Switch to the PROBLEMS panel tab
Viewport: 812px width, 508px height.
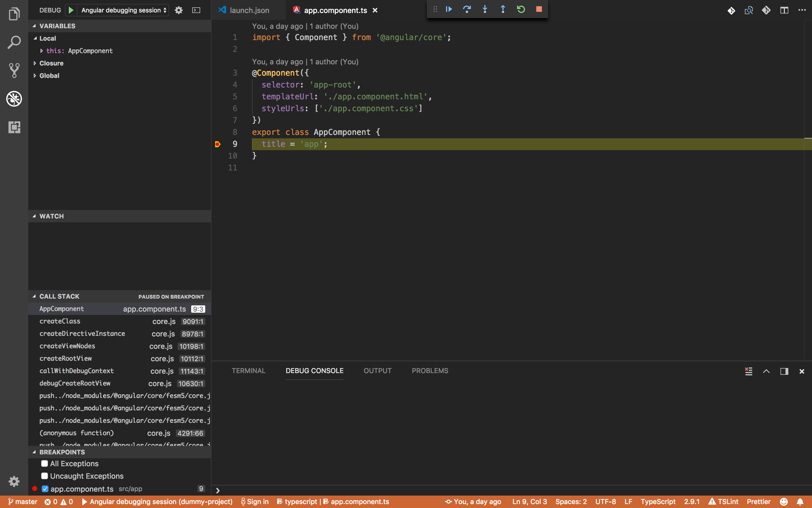pos(430,371)
